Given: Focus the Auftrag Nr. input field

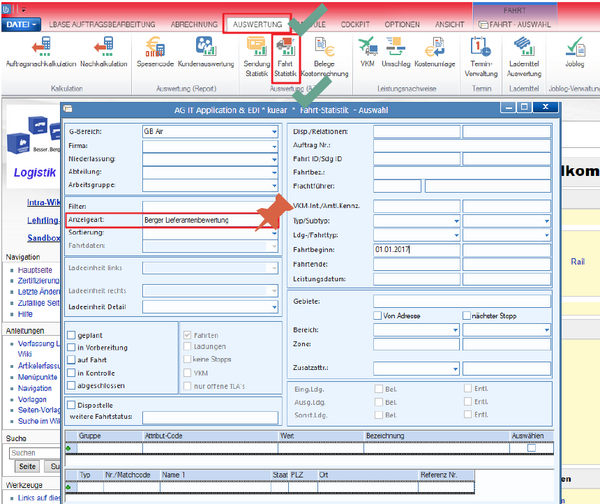Looking at the screenshot, I should point(462,145).
